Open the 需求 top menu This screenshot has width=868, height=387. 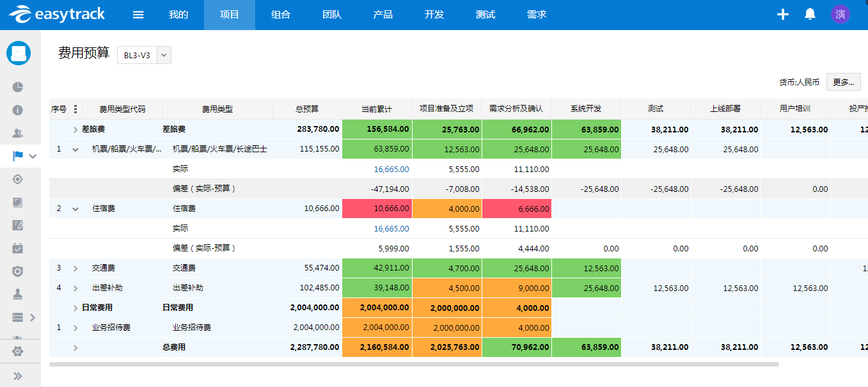point(537,15)
